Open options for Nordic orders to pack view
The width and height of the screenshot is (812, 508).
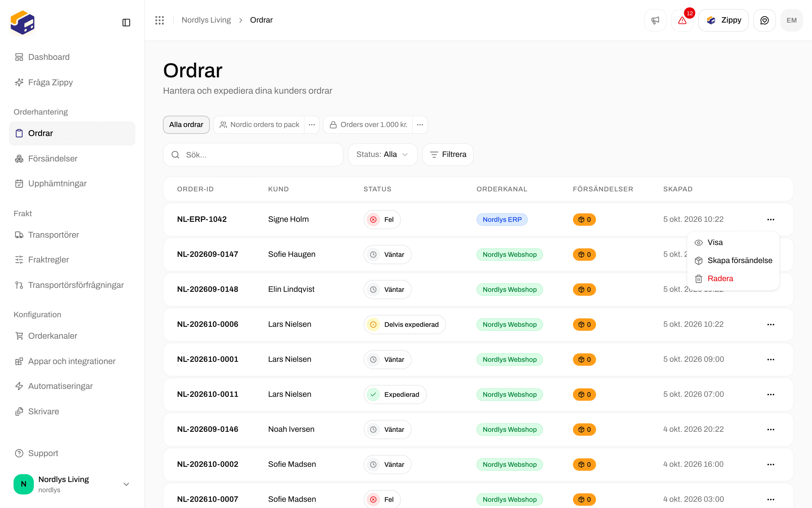(x=312, y=125)
